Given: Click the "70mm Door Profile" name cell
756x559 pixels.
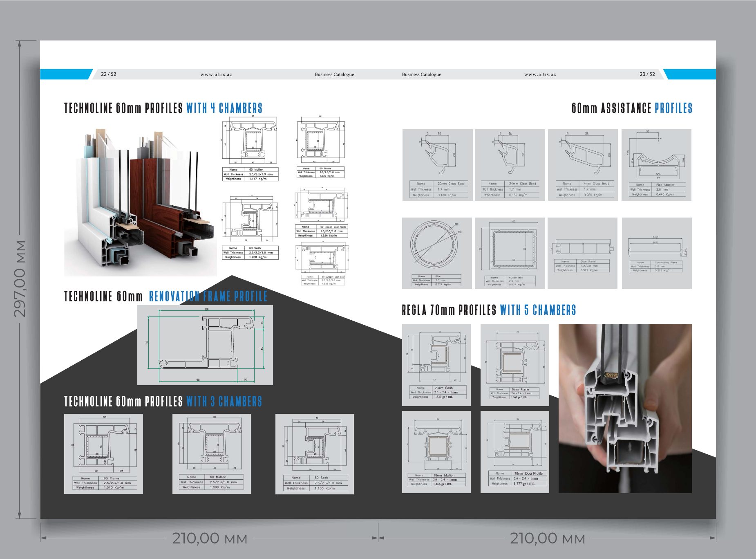Looking at the screenshot, I should [x=528, y=473].
